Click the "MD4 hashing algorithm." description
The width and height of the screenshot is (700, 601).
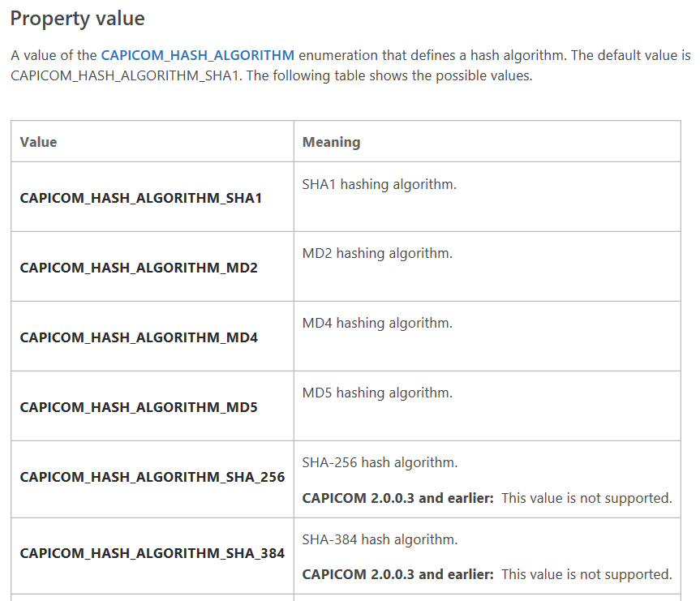coord(377,323)
